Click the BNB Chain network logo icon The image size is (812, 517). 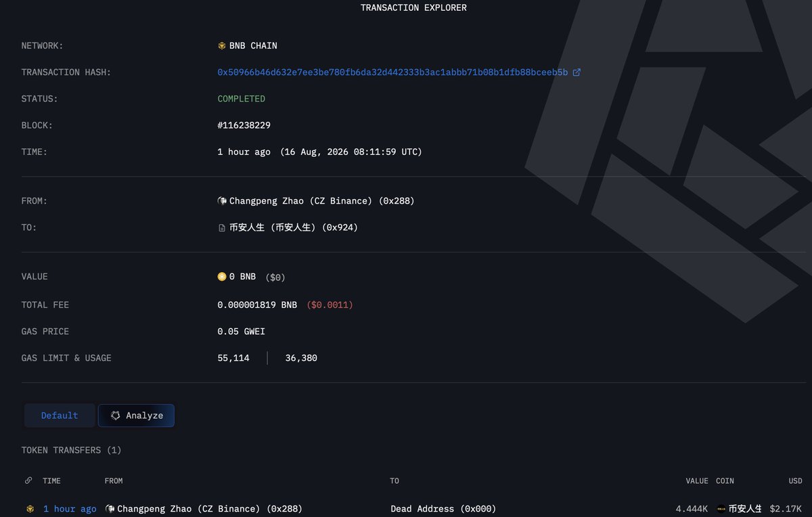click(222, 46)
